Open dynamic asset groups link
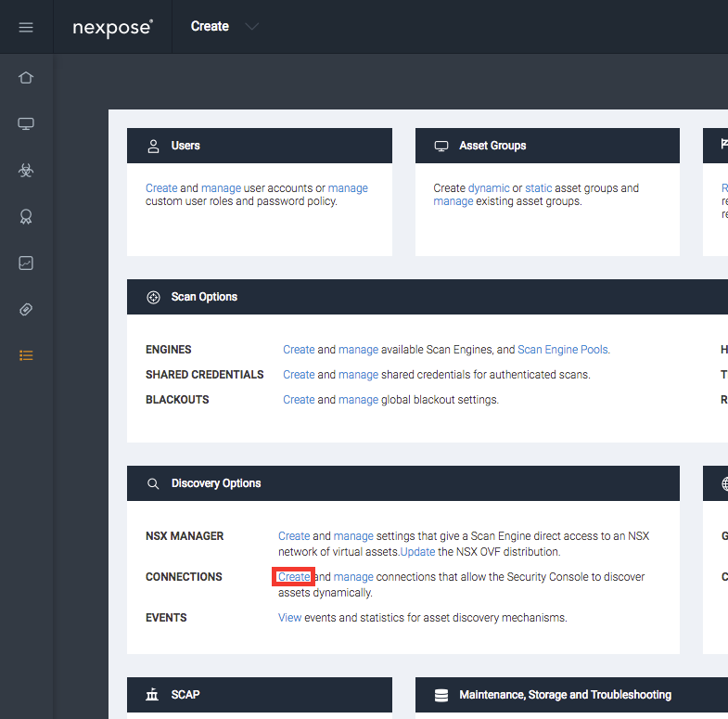Screen dimensions: 728x719 tap(489, 188)
